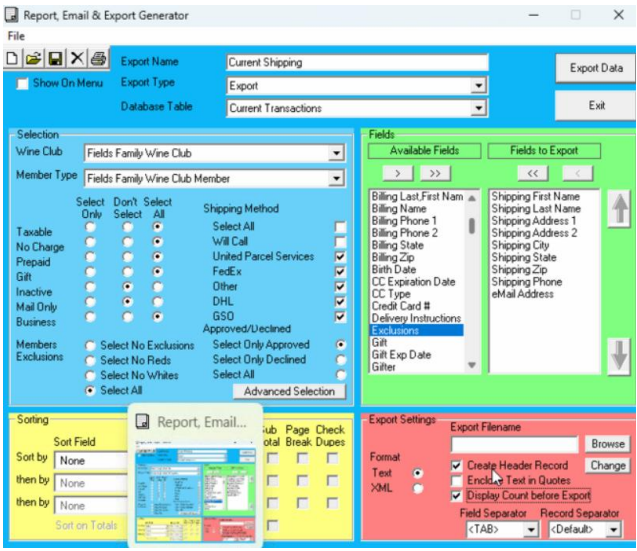Check shipping method Select All box
637x551 pixels.
point(340,227)
